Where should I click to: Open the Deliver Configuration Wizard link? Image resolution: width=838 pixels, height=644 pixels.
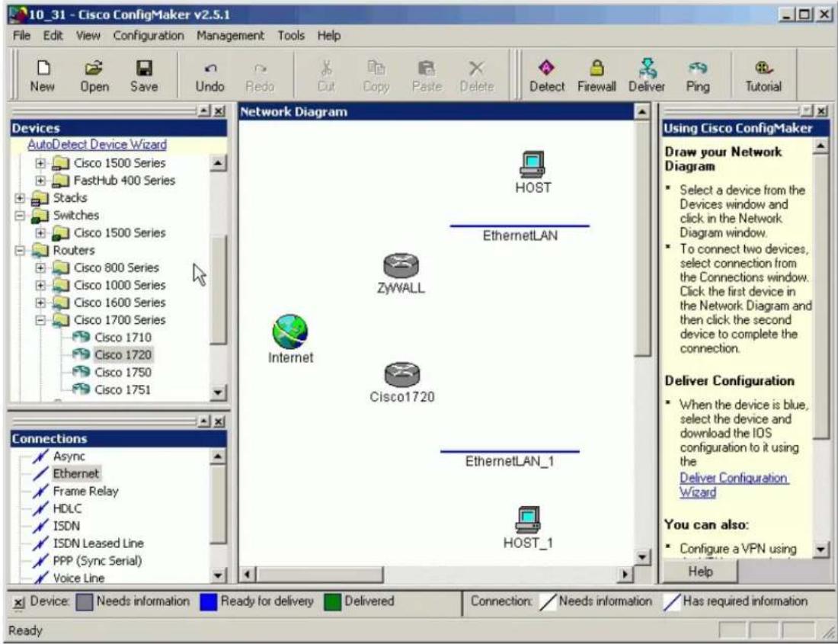(734, 485)
